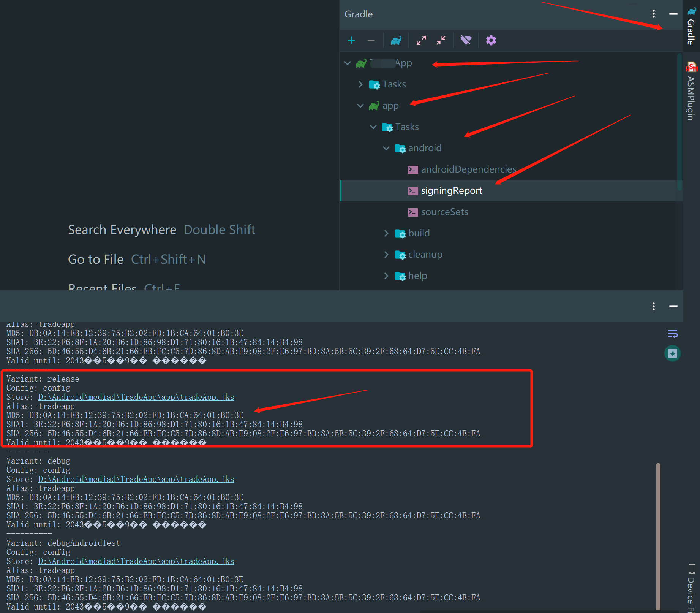Click the Gradle panel title label
700x613 pixels.
click(359, 14)
